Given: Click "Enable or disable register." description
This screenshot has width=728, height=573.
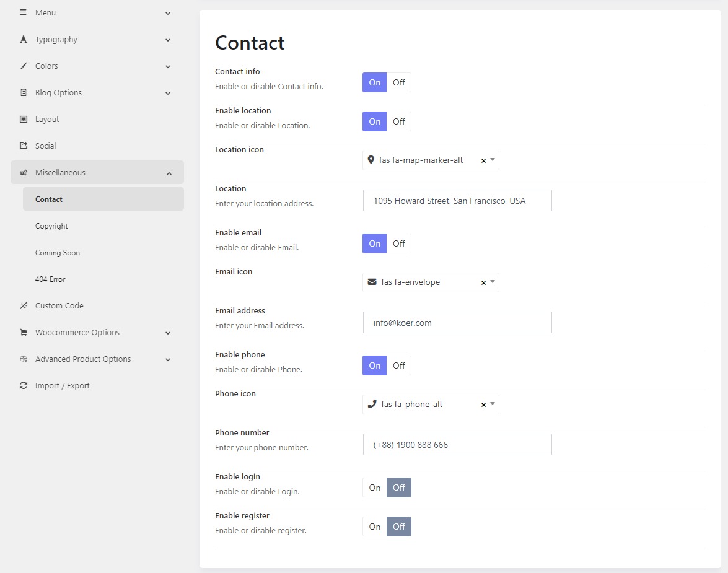Looking at the screenshot, I should tap(260, 531).
